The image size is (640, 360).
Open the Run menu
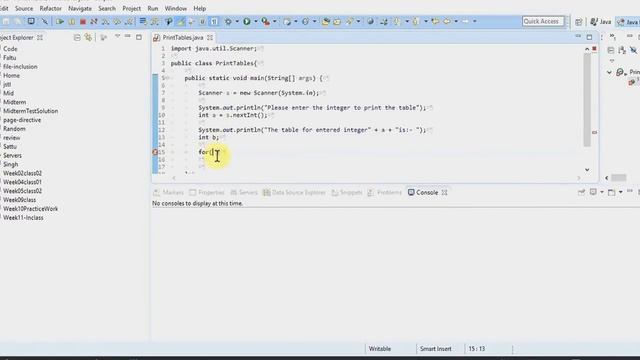pos(153,8)
